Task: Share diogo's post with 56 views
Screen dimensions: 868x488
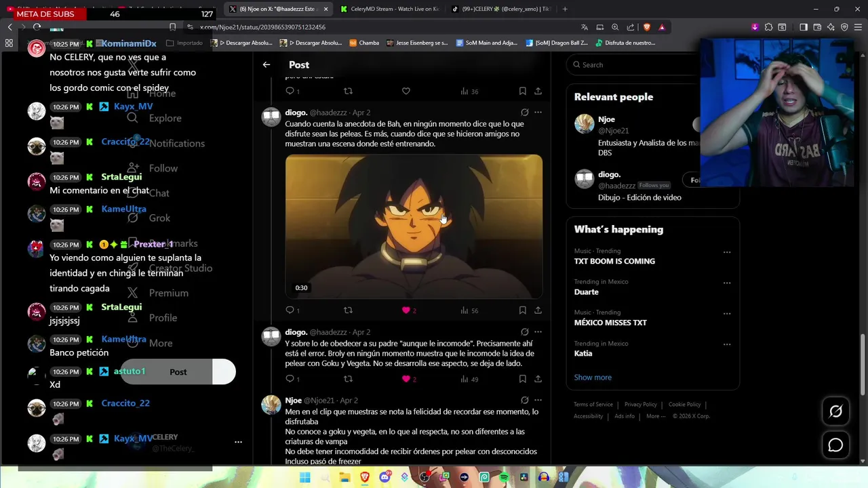Action: click(538, 310)
